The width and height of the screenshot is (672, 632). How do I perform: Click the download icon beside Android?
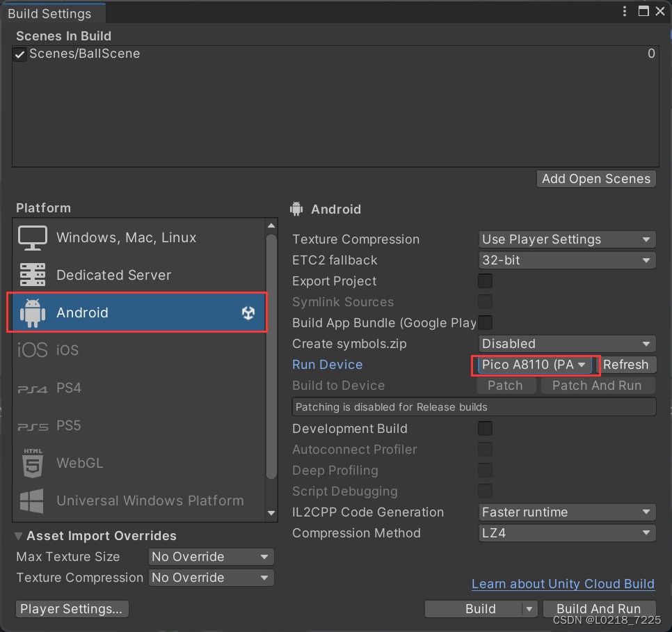[248, 313]
